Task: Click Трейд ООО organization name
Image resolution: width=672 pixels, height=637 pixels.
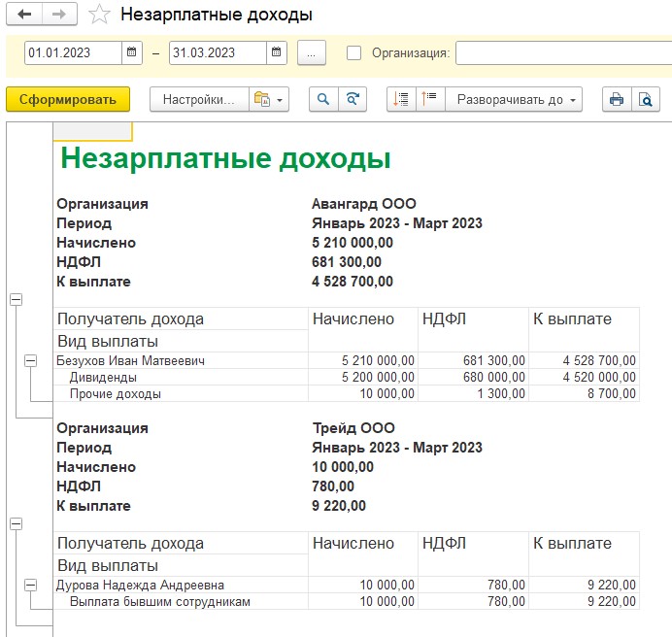Action: 353,428
